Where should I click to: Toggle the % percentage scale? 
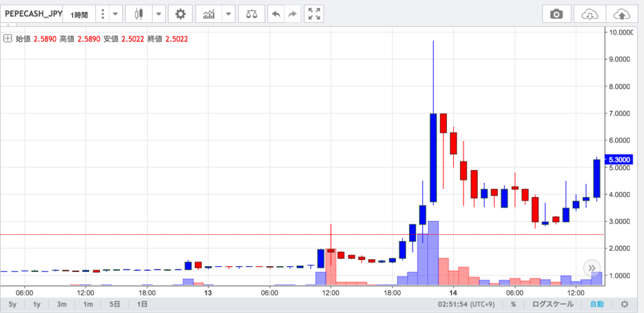point(513,304)
